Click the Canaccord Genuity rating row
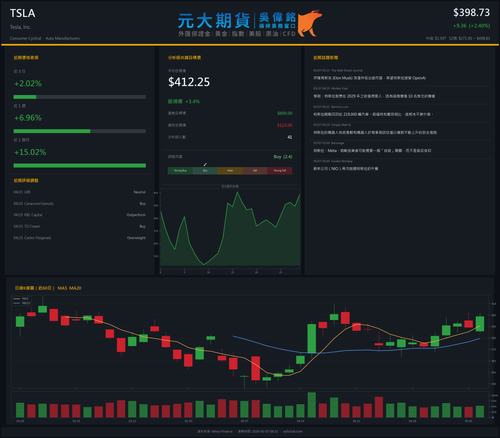500x438 pixels. (80, 204)
